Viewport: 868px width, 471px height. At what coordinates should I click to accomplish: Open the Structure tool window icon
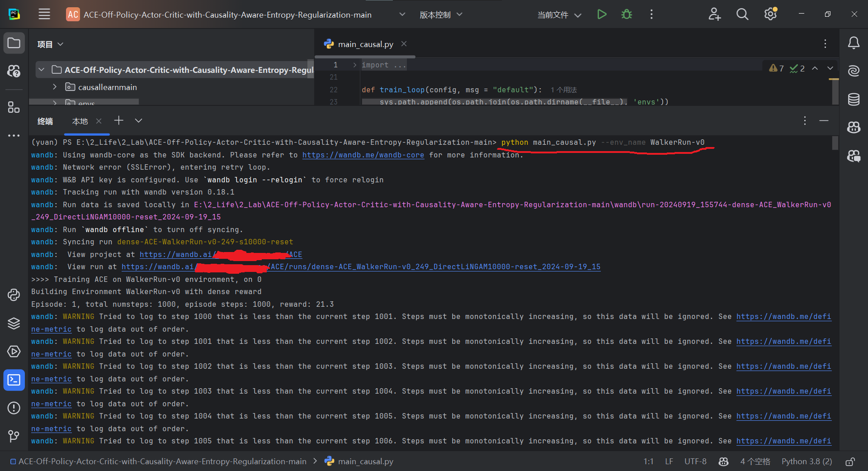(x=14, y=107)
